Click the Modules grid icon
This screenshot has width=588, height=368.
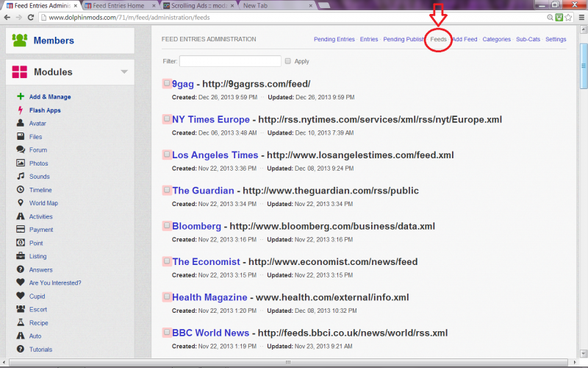click(20, 71)
